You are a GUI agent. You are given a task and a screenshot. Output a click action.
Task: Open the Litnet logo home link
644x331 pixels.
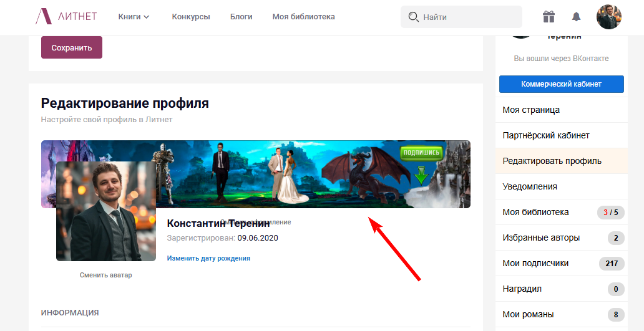pos(66,16)
